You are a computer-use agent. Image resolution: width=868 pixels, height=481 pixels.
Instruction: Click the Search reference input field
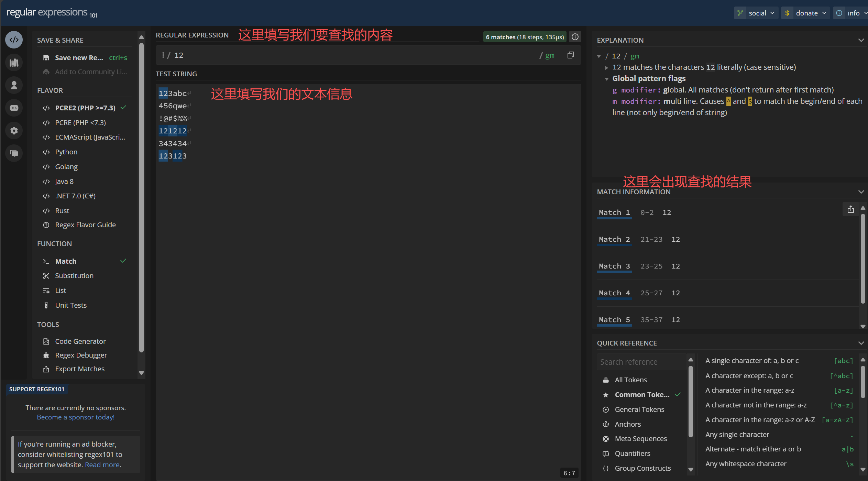tap(641, 362)
